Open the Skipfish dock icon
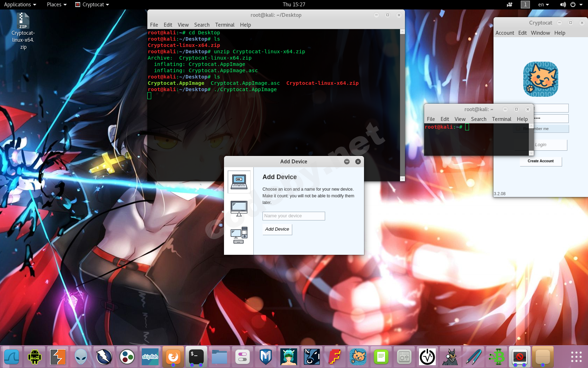588x368 pixels. pyautogui.click(x=150, y=357)
